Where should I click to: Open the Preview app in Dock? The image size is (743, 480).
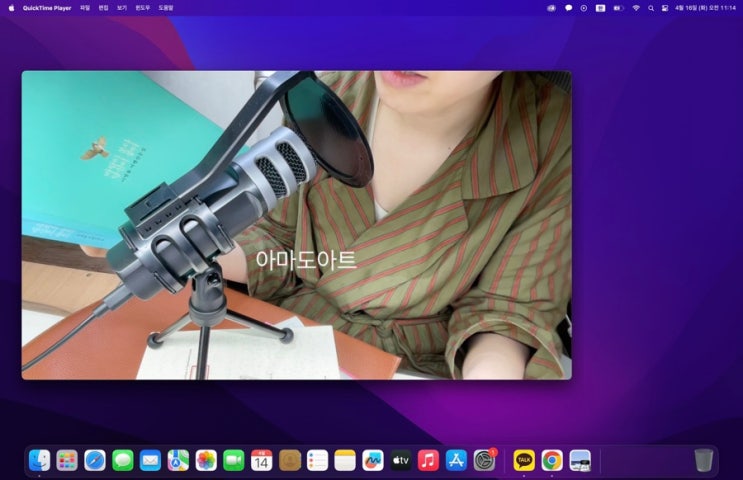tap(580, 460)
